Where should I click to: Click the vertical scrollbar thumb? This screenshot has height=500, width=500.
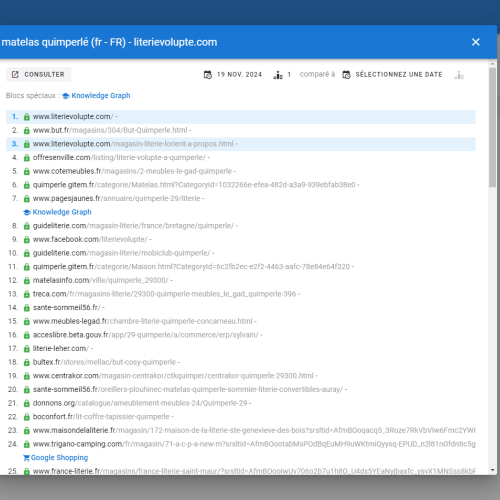pyautogui.click(x=492, y=127)
